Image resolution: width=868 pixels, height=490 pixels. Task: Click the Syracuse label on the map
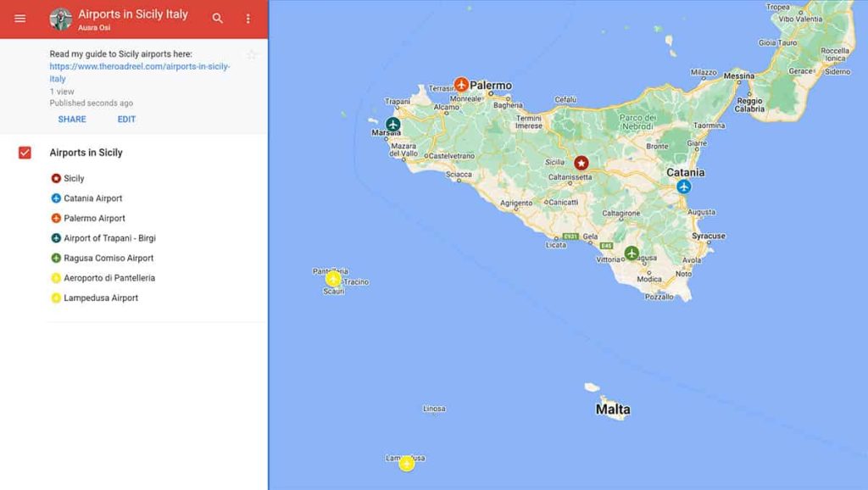pyautogui.click(x=709, y=236)
